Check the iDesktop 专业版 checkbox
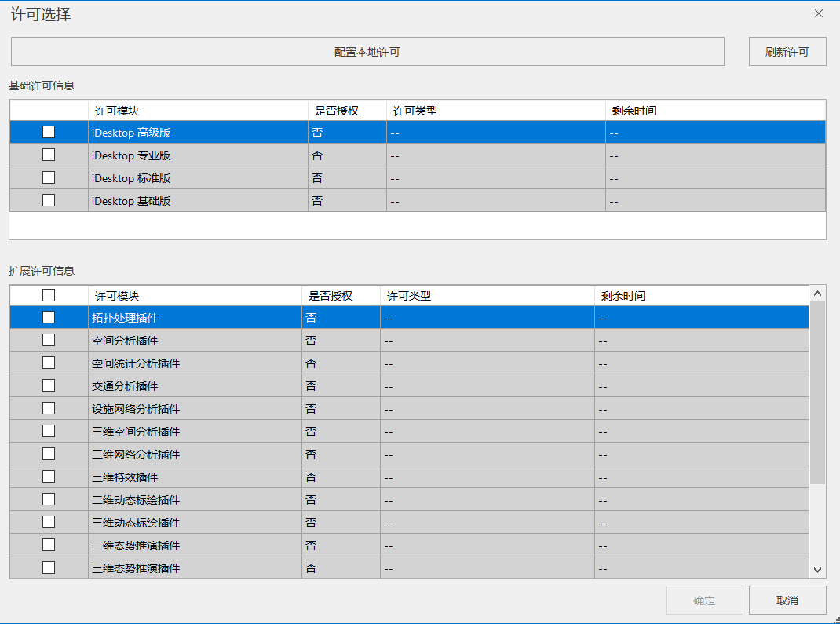 (x=49, y=155)
